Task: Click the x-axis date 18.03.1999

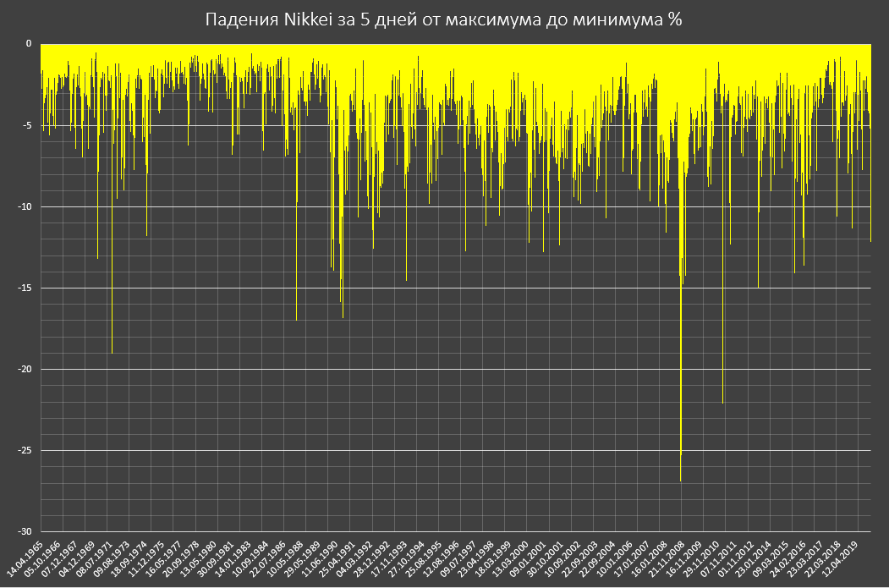Action: 491,559
